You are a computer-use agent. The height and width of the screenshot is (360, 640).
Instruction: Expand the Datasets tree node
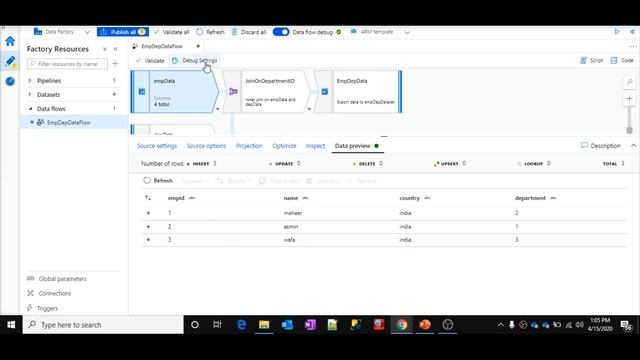pos(30,94)
